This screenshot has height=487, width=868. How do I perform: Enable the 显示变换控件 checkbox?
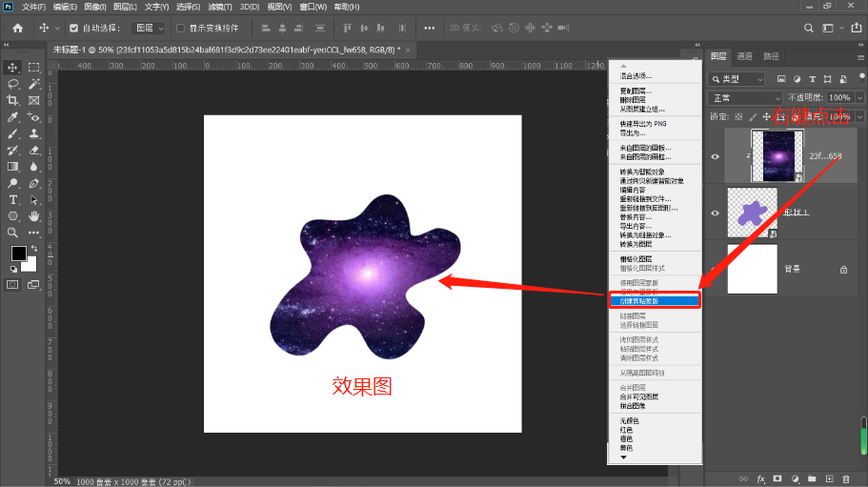[180, 29]
